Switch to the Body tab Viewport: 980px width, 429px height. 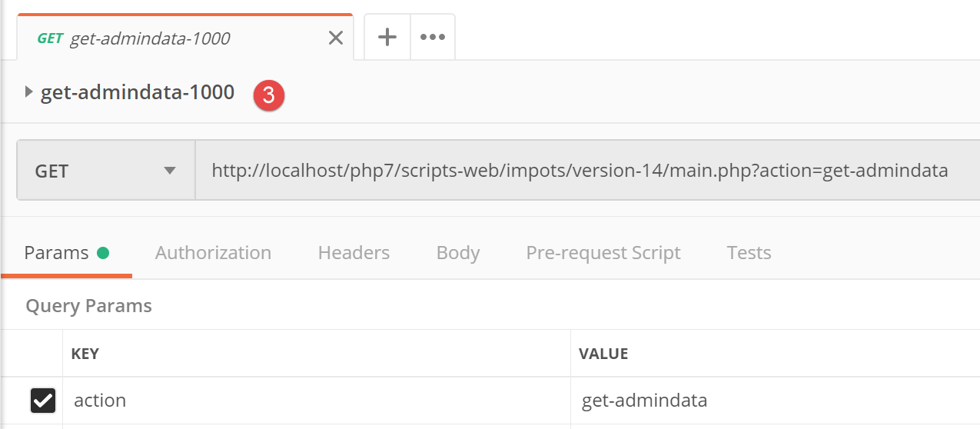click(458, 253)
